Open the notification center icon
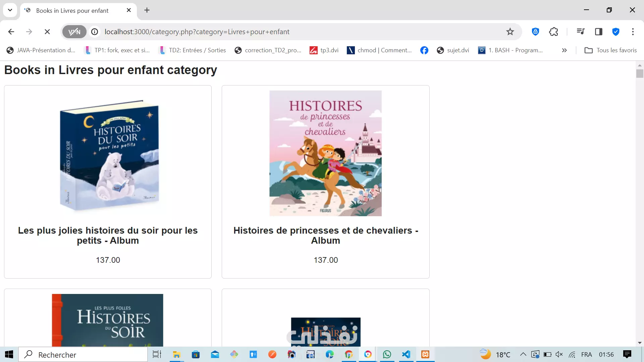Viewport: 644px width, 362px height. (627, 354)
